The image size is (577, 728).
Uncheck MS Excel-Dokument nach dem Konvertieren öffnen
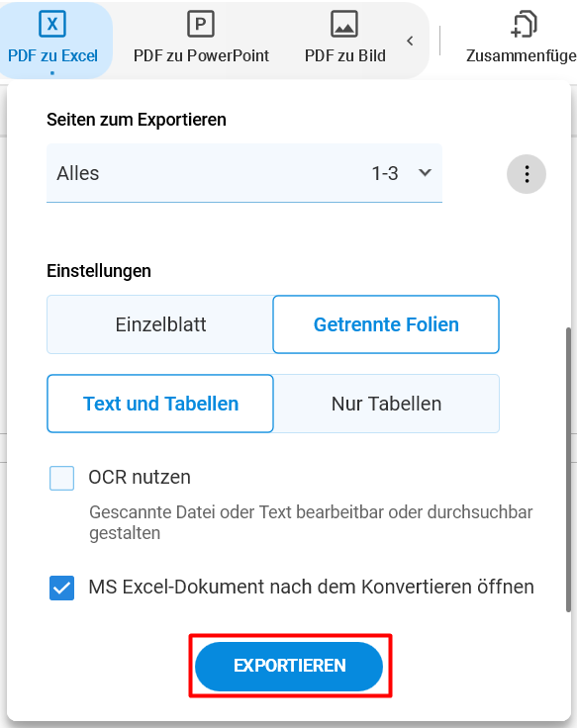click(x=61, y=588)
